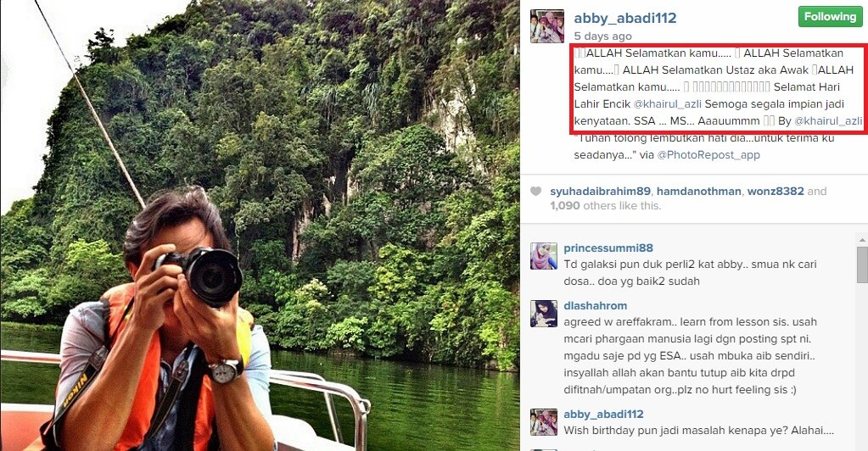Click the photographer photo
868x451 pixels.
tap(260, 225)
